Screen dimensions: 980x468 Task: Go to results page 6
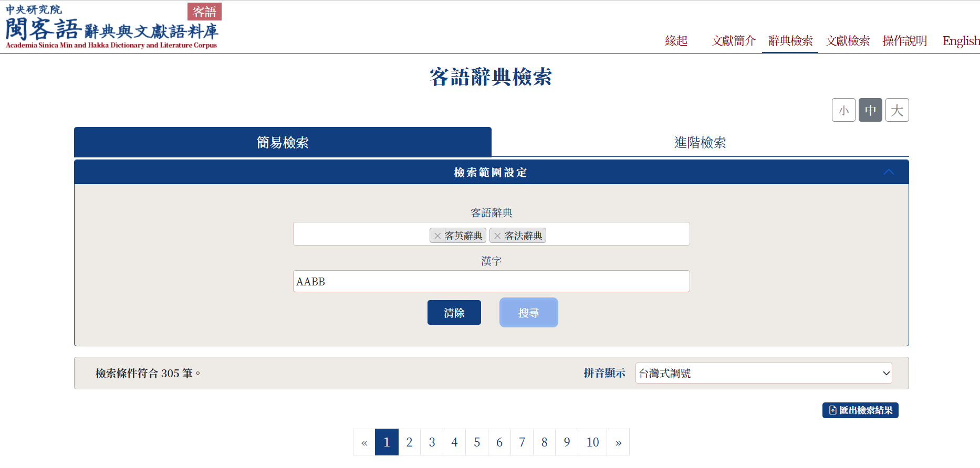click(499, 442)
